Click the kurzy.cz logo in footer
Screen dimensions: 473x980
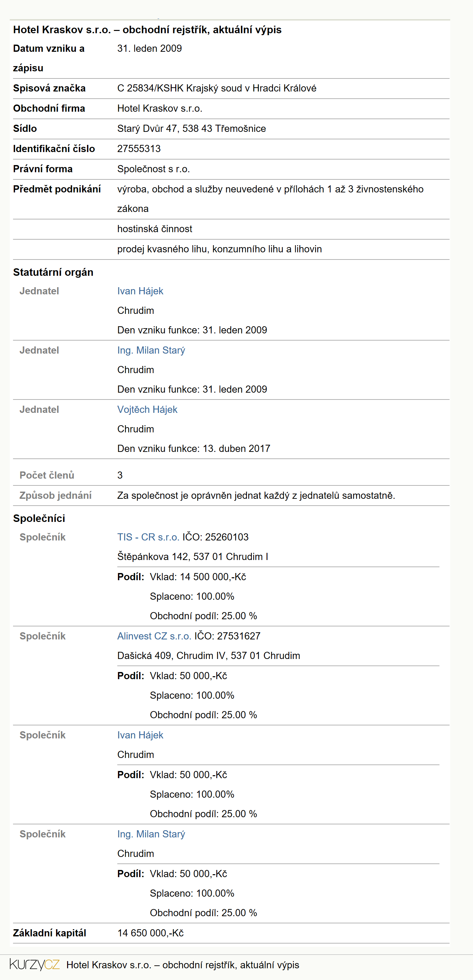[35, 964]
